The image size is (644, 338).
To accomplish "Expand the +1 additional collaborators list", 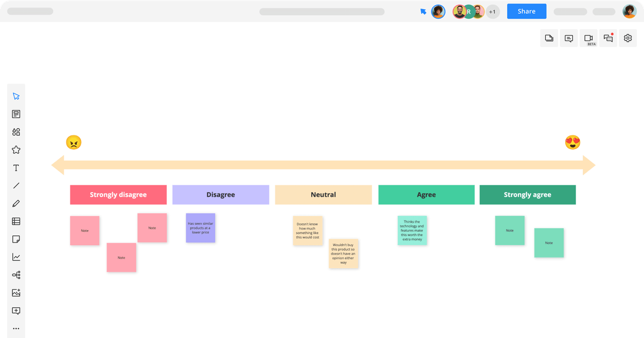I will pyautogui.click(x=493, y=11).
